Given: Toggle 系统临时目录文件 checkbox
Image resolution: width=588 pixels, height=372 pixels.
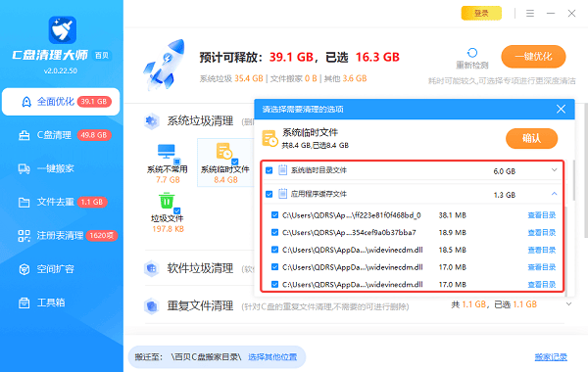Looking at the screenshot, I should [269, 171].
